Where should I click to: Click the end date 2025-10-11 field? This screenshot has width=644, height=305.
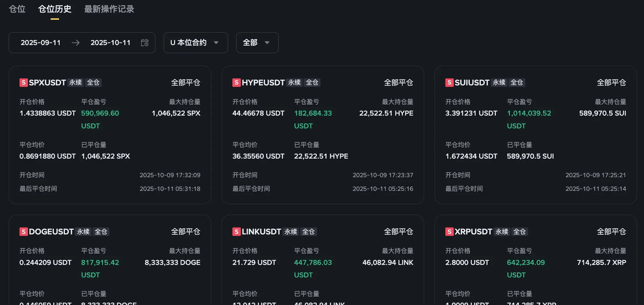[x=111, y=43]
